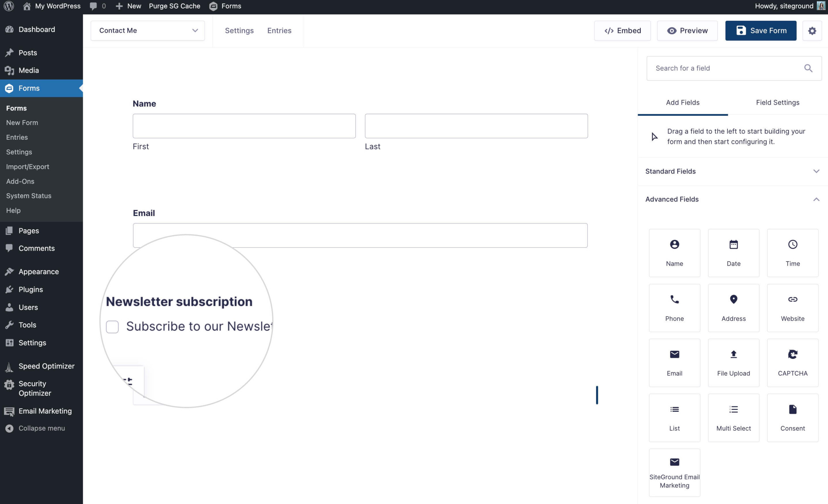The image size is (828, 504).
Task: Add the Email advanced field
Action: (x=674, y=363)
